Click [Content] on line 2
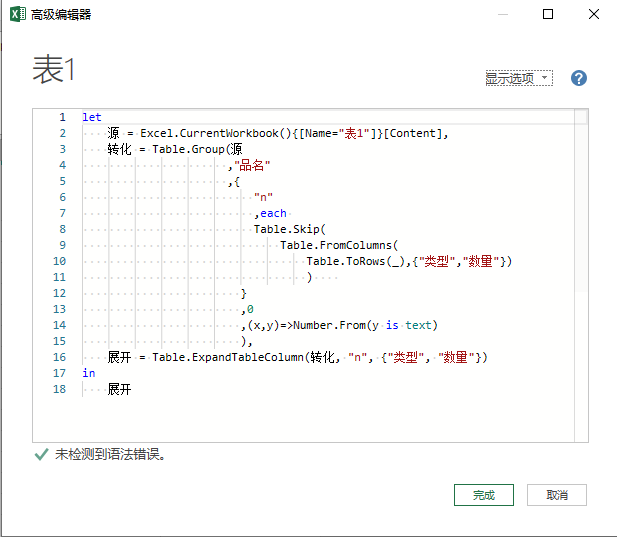 point(412,133)
